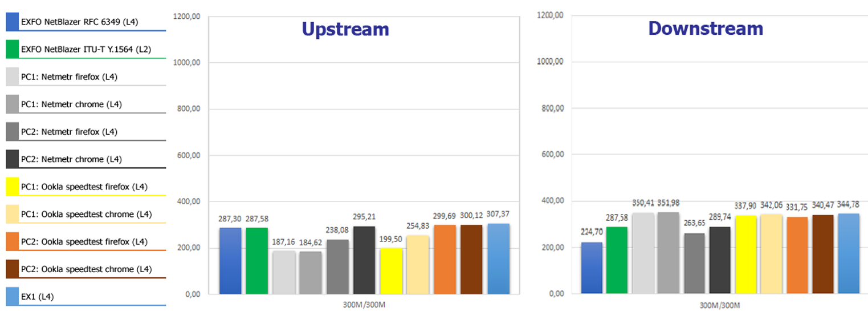Click the blue 224,70 bar in Downstream chart
This screenshot has width=868, height=315.
pyautogui.click(x=592, y=268)
